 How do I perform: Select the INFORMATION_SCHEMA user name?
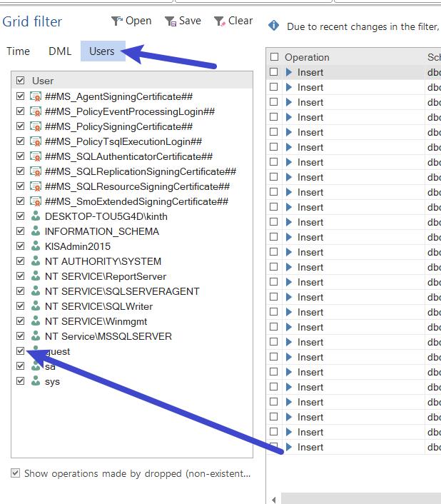pos(102,231)
